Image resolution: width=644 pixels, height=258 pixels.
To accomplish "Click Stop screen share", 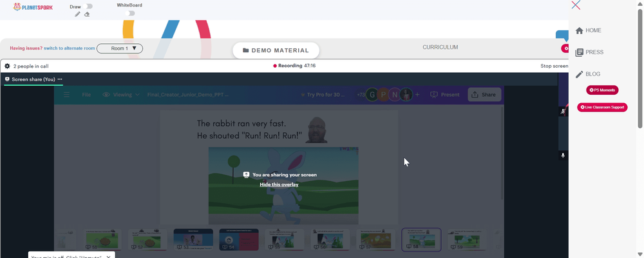I will (554, 66).
